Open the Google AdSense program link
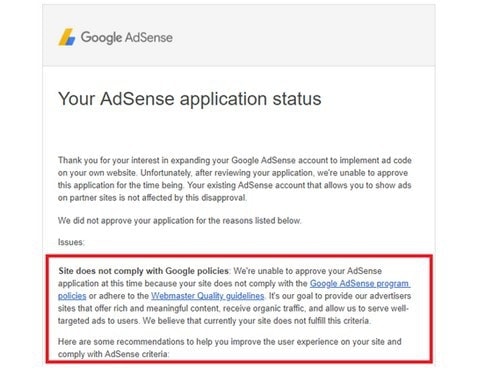This screenshot has height=381, width=500. (x=360, y=283)
